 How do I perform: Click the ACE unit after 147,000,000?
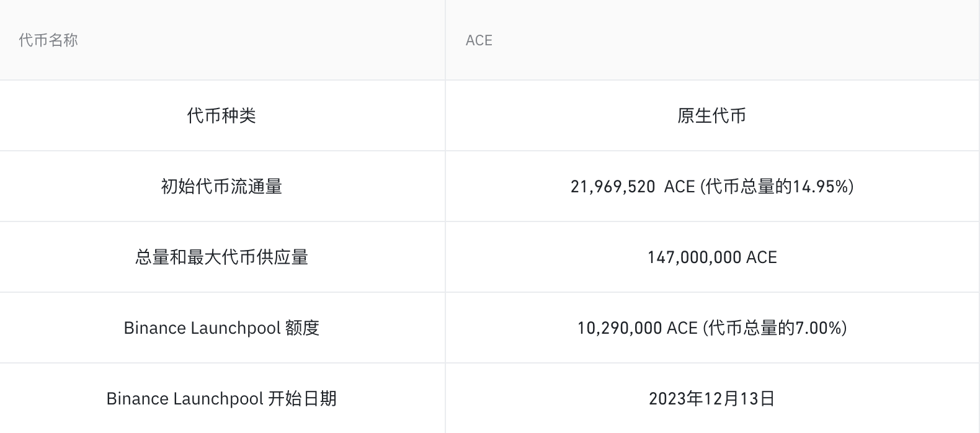tap(762, 257)
